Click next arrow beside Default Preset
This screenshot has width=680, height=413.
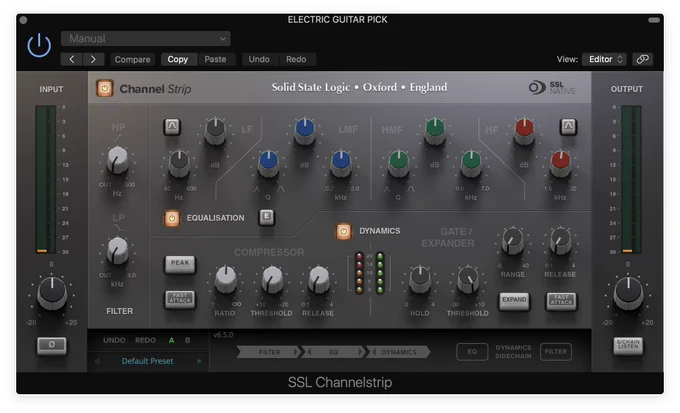point(199,361)
